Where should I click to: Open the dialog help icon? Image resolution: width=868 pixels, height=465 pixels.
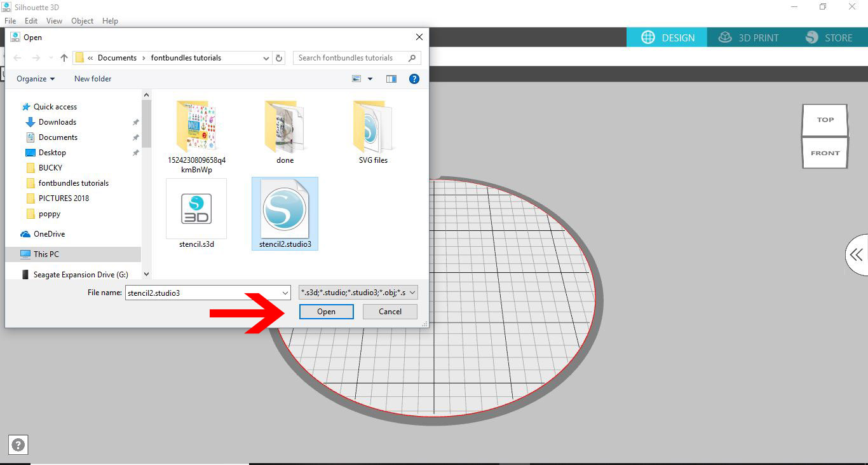pos(414,79)
